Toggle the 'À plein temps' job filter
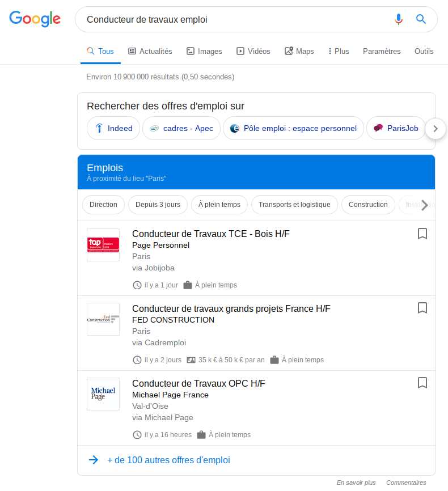 tap(219, 205)
